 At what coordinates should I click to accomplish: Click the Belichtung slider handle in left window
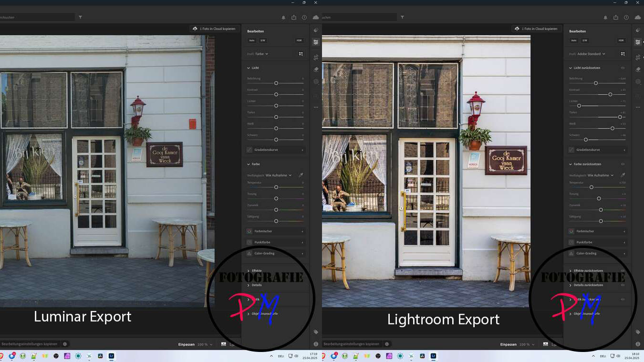[276, 83]
